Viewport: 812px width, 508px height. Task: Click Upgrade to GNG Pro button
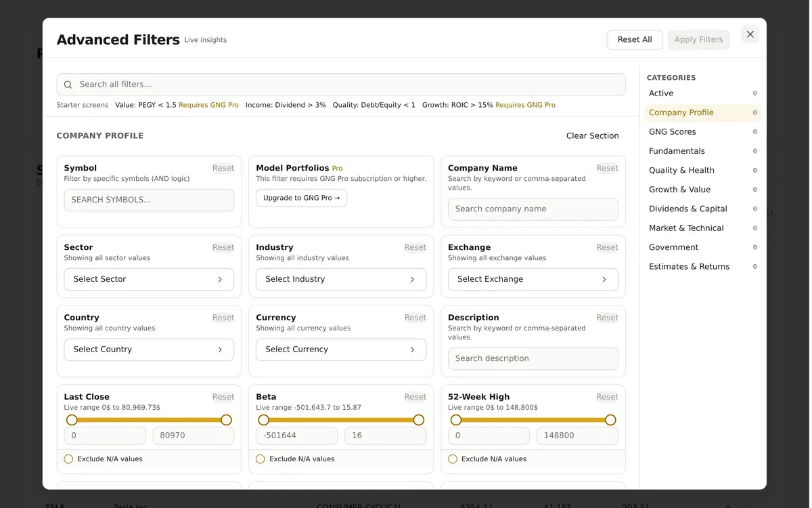301,198
